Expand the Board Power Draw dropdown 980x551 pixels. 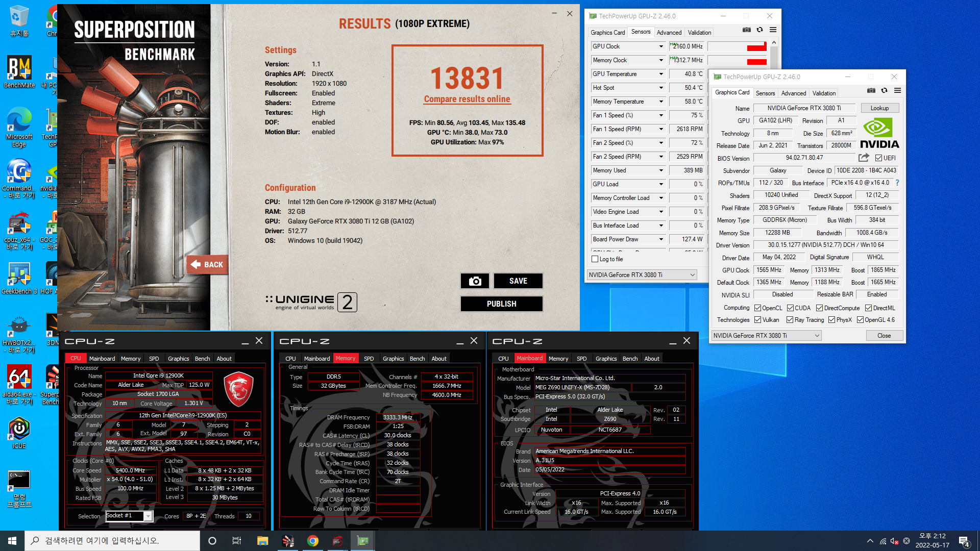(x=661, y=239)
